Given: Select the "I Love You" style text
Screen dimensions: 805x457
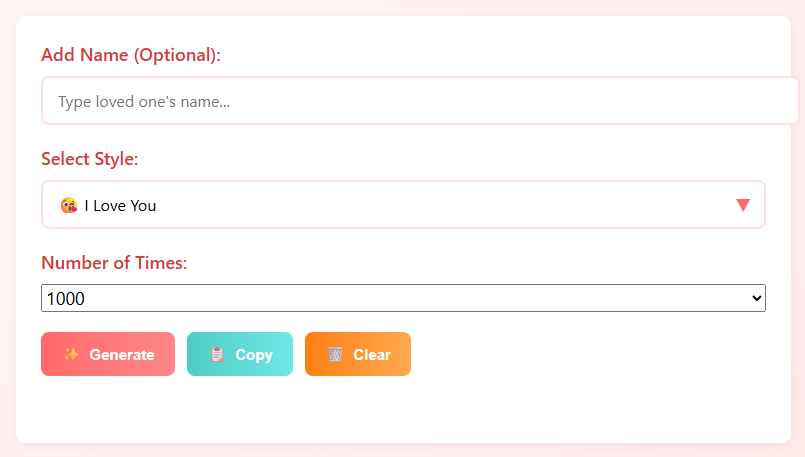Looking at the screenshot, I should point(120,206).
